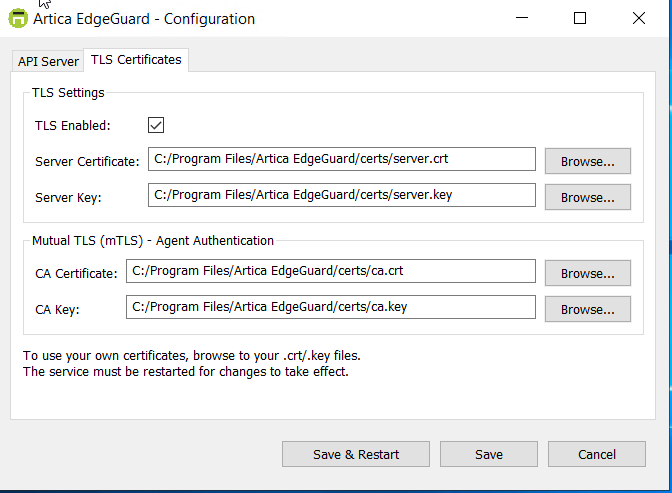This screenshot has width=672, height=493.
Task: Cancel the configuration dialog
Action: pyautogui.click(x=597, y=454)
